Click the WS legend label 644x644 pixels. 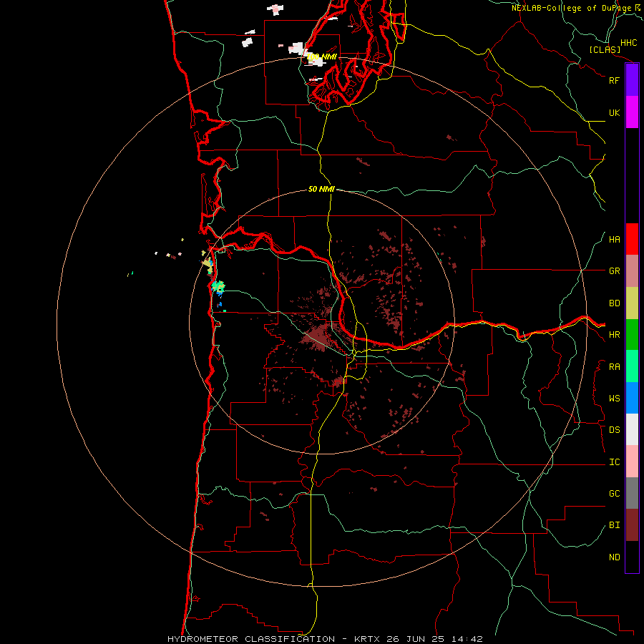(614, 399)
